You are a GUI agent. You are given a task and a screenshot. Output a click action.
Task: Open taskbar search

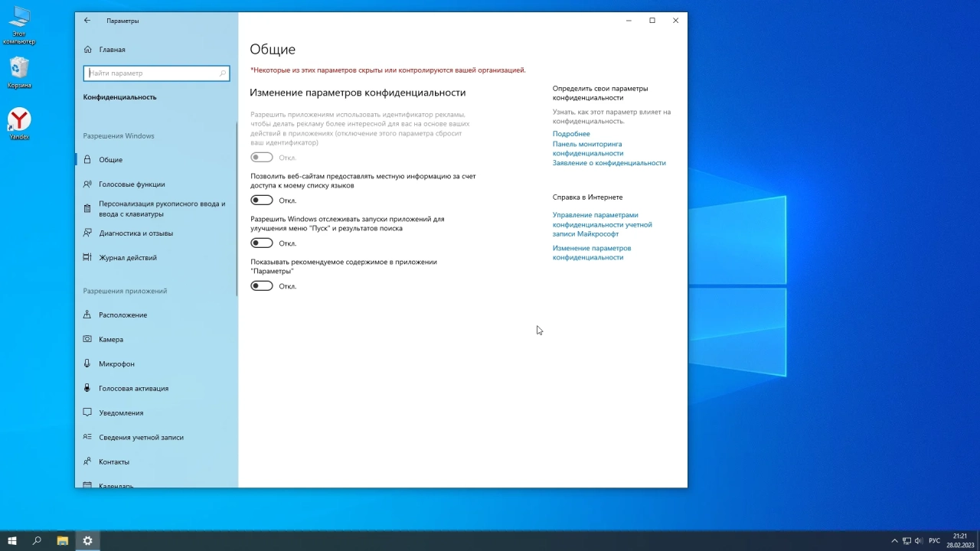click(37, 541)
